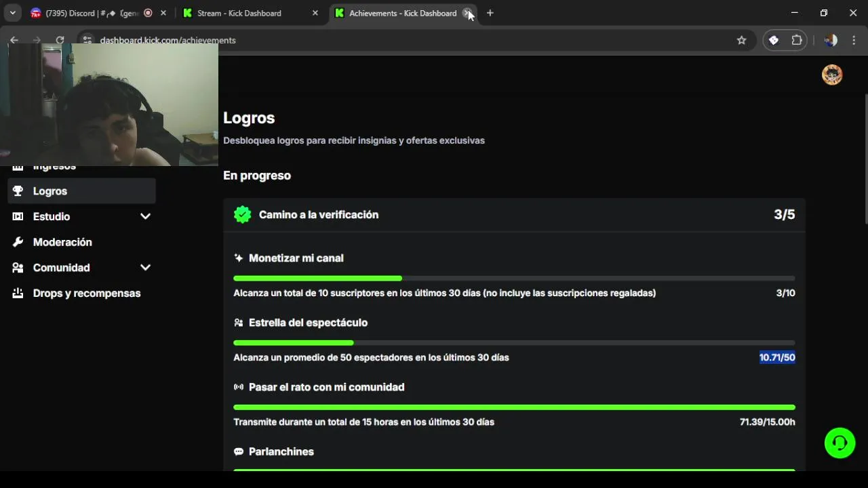
Task: Click the Pasar el rato progress bar
Action: 514,407
